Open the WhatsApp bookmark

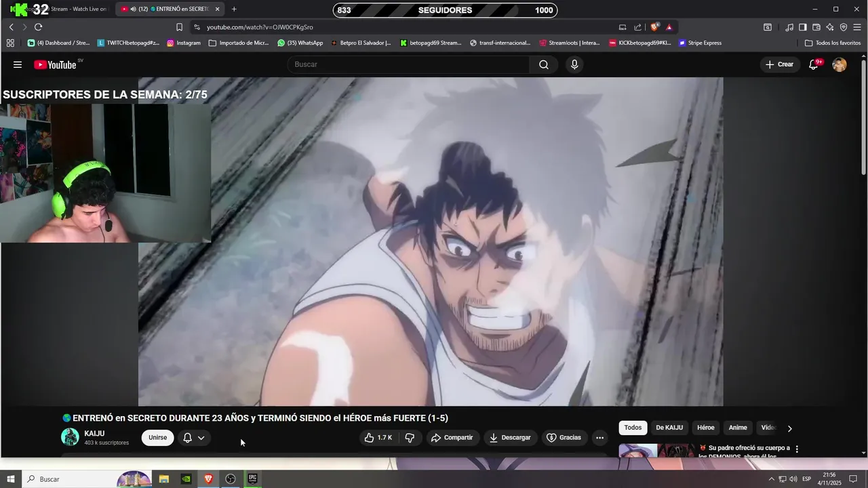click(300, 43)
